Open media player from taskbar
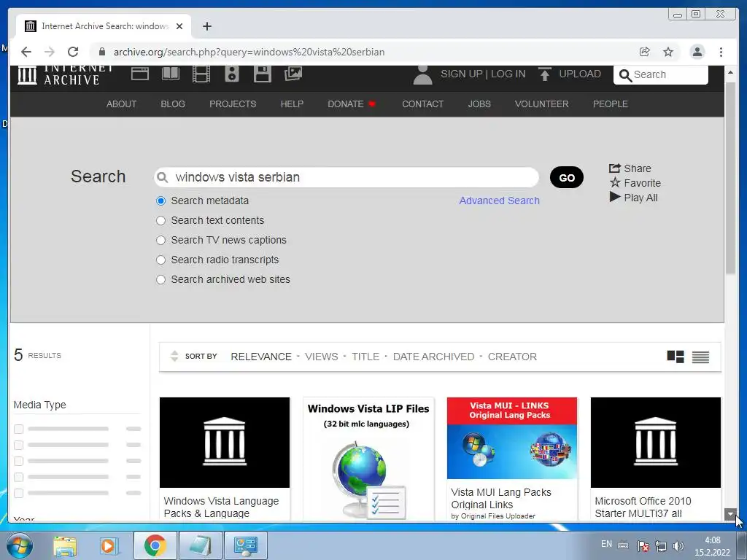The width and height of the screenshot is (747, 560). coord(109,545)
